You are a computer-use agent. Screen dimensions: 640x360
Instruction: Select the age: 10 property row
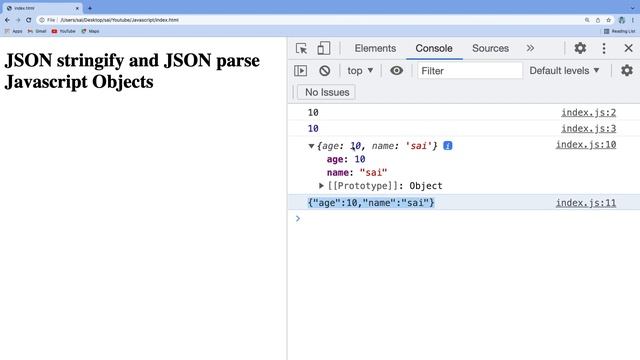[346, 159]
